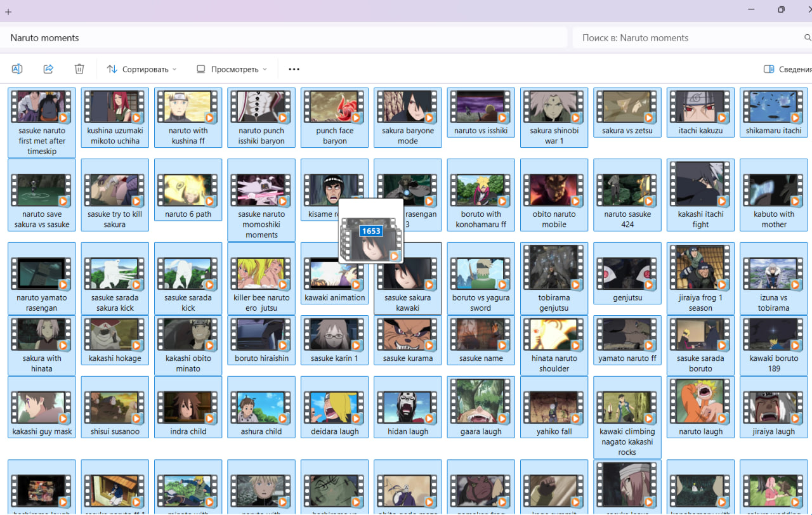Select the hinata naruto shoulder video
812x515 pixels.
(x=554, y=345)
